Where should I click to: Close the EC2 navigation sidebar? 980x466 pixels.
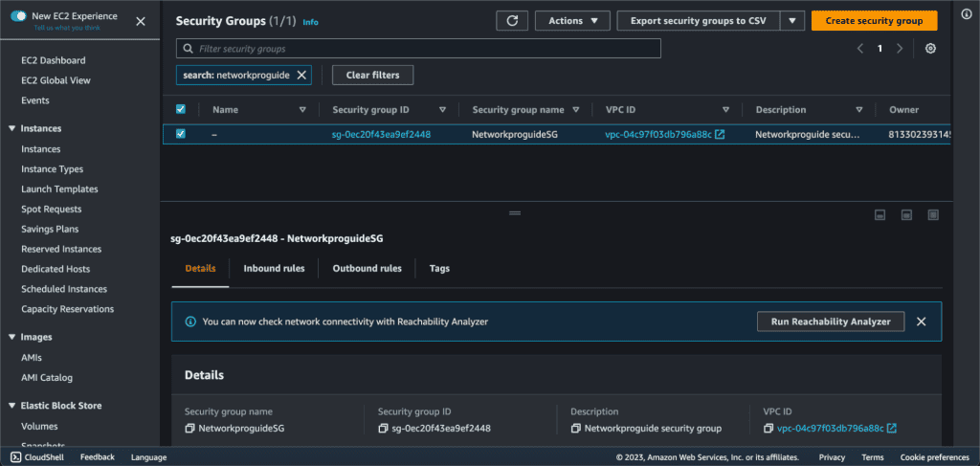[x=141, y=21]
